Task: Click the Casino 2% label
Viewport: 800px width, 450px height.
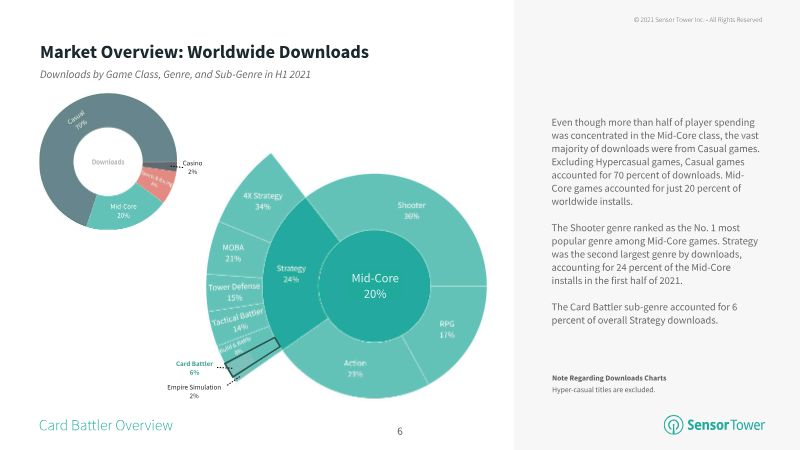Action: pos(192,167)
